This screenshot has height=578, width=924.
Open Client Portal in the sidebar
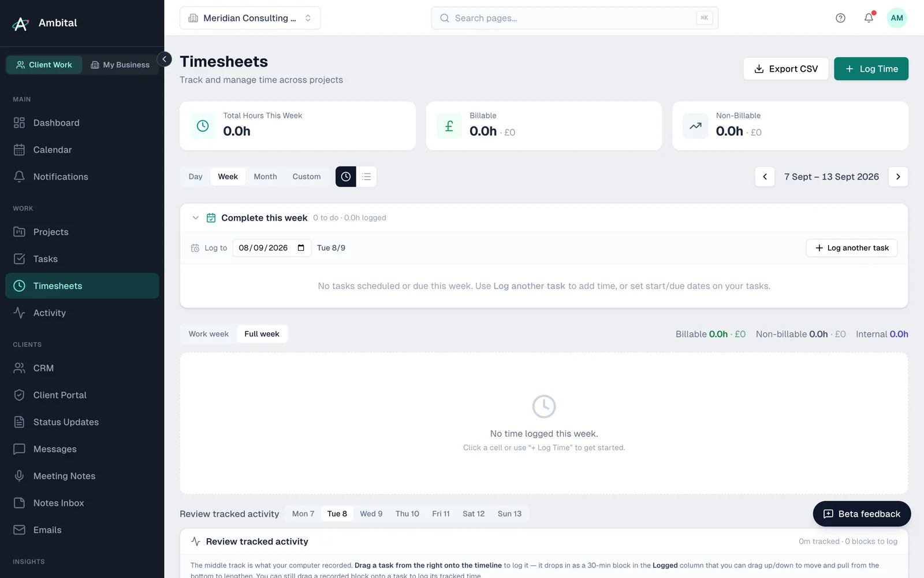coord(82,395)
